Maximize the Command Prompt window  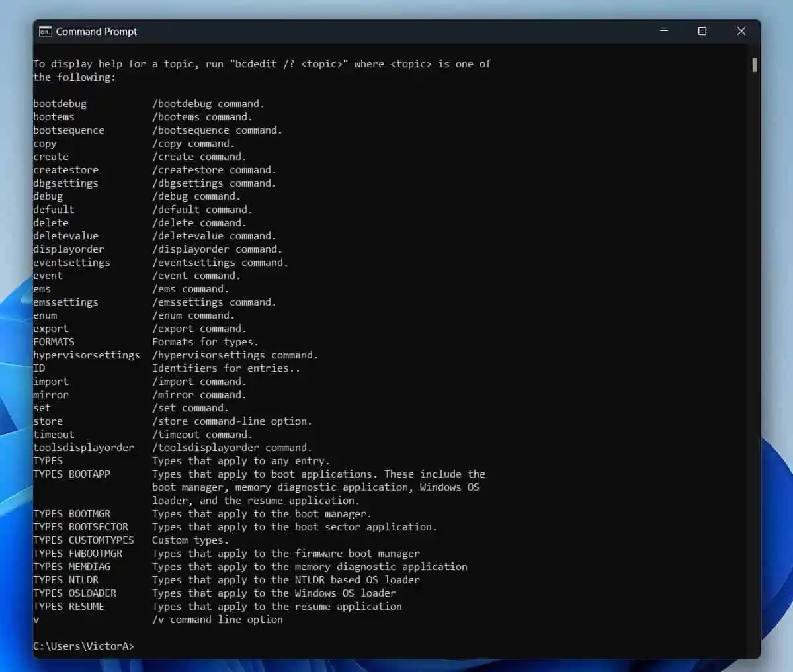[702, 31]
